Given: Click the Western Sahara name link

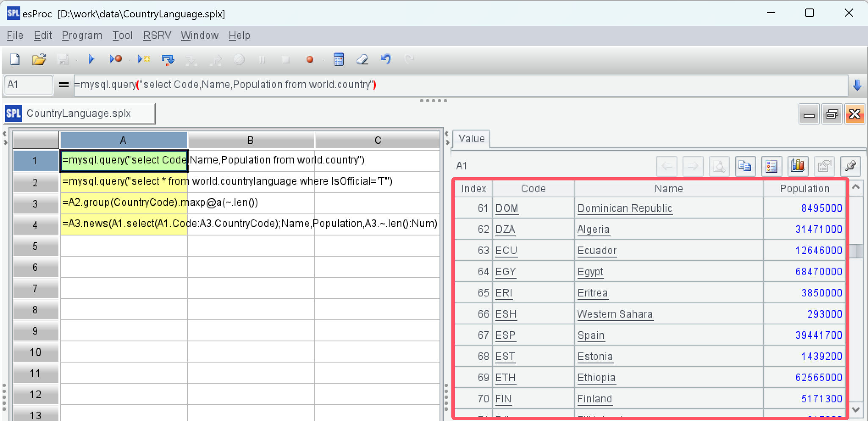Looking at the screenshot, I should pyautogui.click(x=615, y=314).
